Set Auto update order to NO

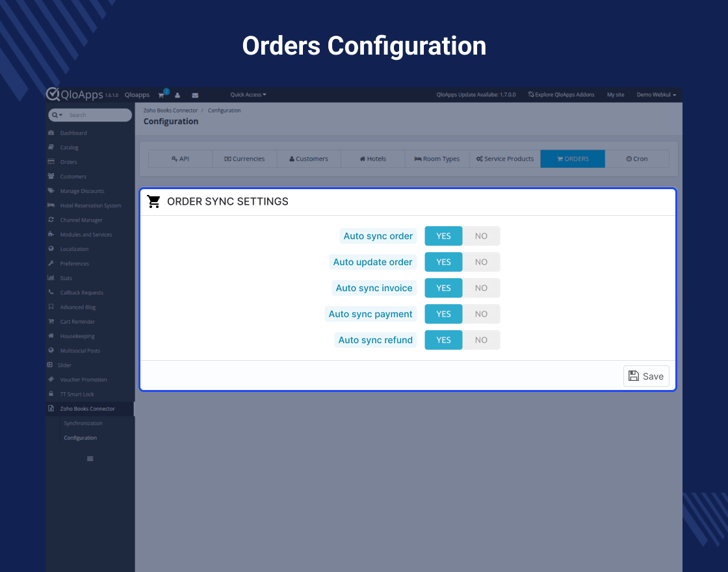coord(481,262)
